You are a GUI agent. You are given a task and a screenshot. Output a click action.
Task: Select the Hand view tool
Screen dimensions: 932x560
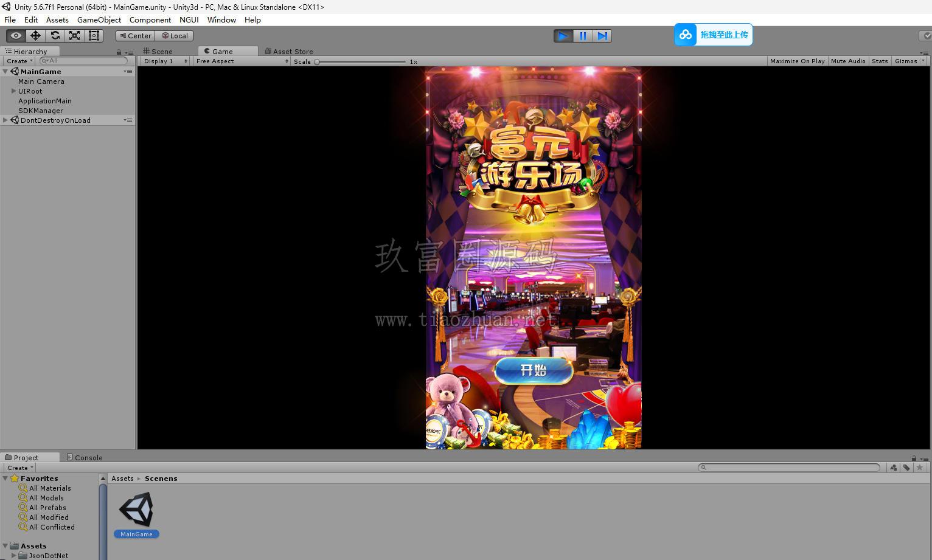(x=16, y=36)
